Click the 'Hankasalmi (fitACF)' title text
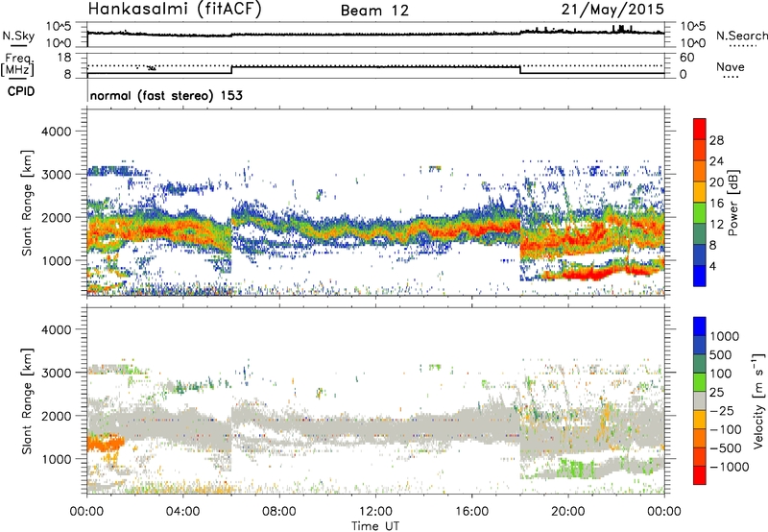 pos(175,10)
